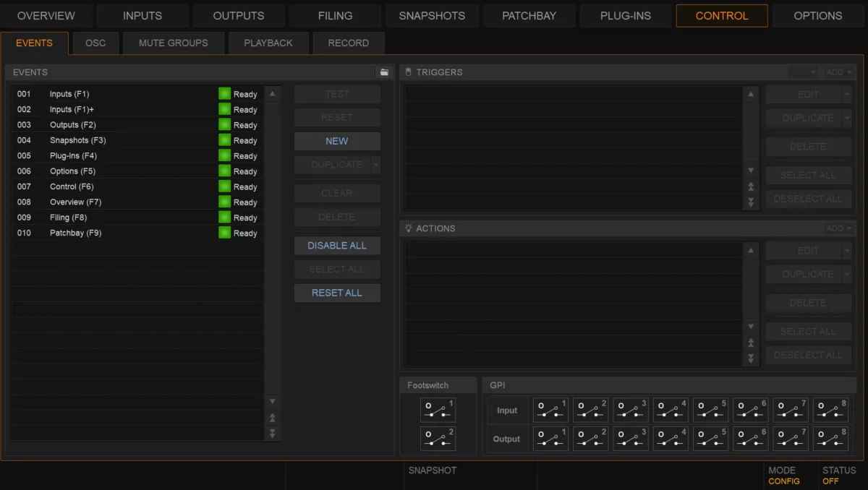Select GPI Output 5 switch icon

pyautogui.click(x=710, y=439)
